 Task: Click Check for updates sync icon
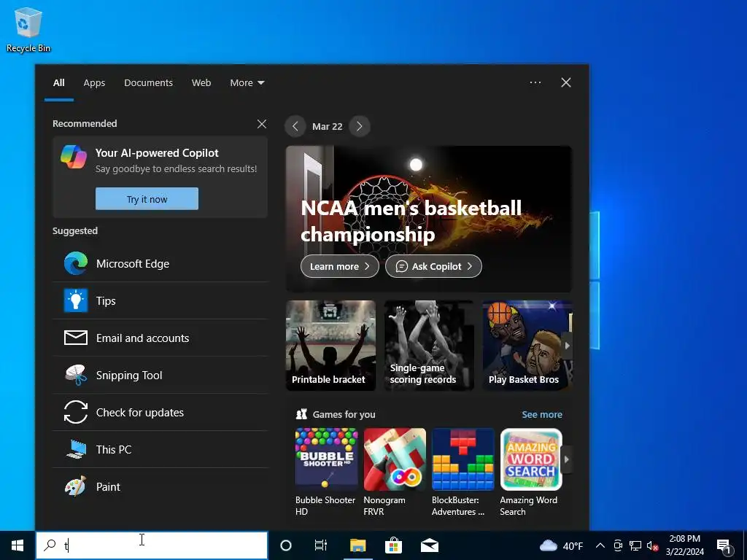coord(76,412)
